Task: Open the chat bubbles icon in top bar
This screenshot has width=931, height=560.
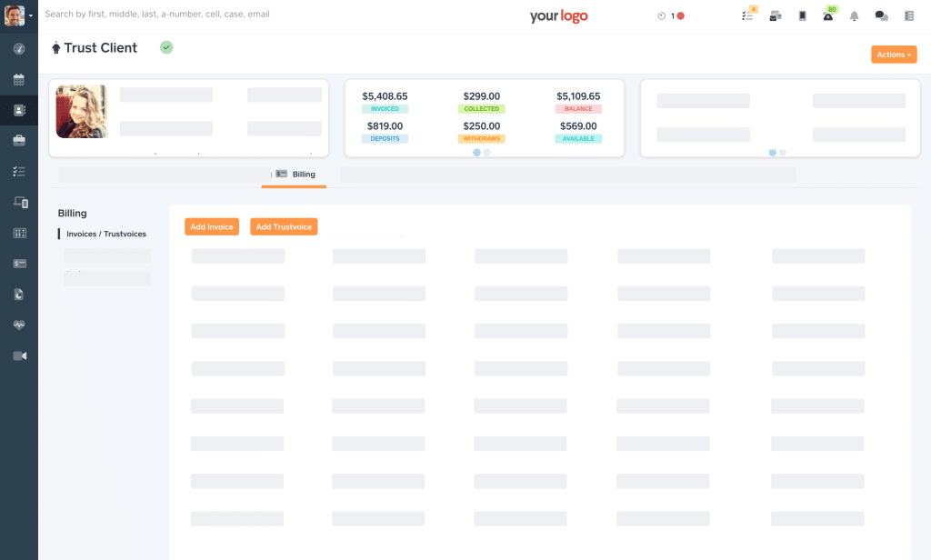Action: [x=881, y=15]
